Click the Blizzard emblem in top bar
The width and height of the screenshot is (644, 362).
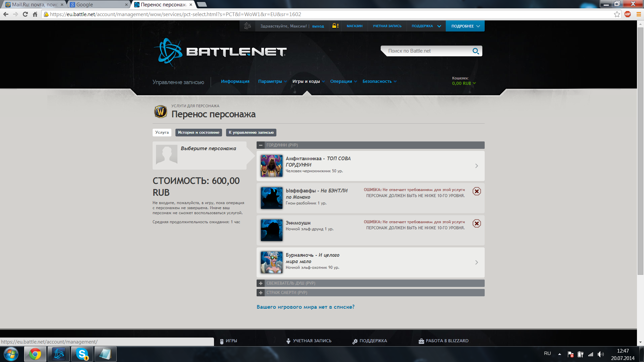[248, 26]
